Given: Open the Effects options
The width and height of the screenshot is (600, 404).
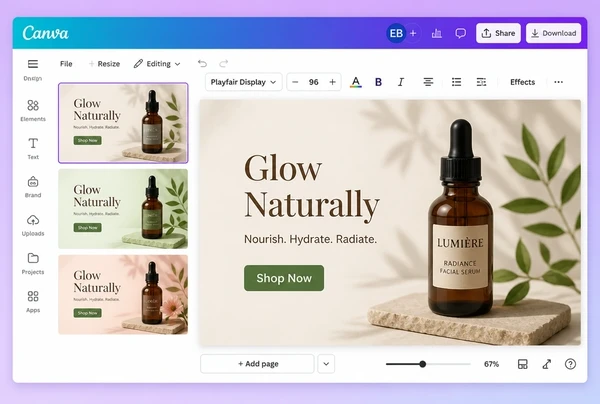Looking at the screenshot, I should click(x=522, y=82).
